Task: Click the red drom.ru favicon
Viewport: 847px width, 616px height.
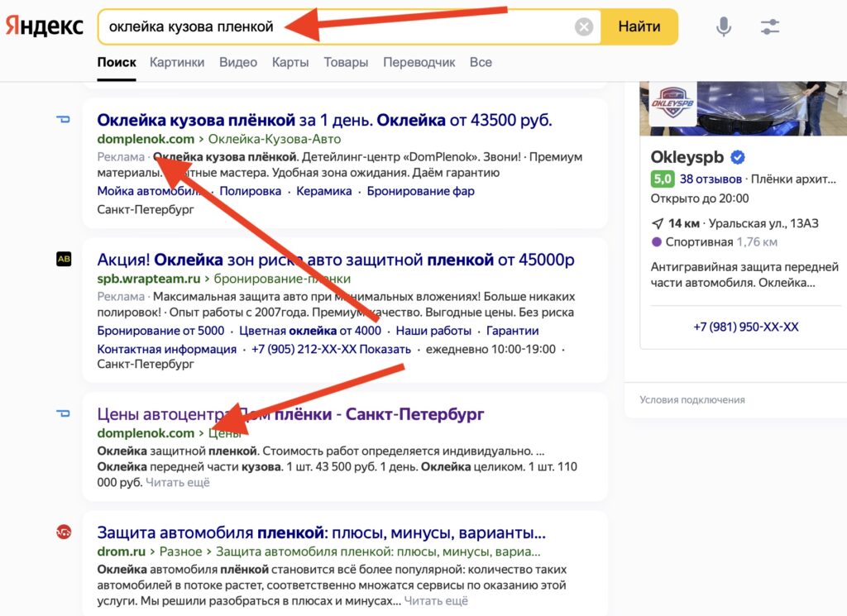Action: (64, 532)
